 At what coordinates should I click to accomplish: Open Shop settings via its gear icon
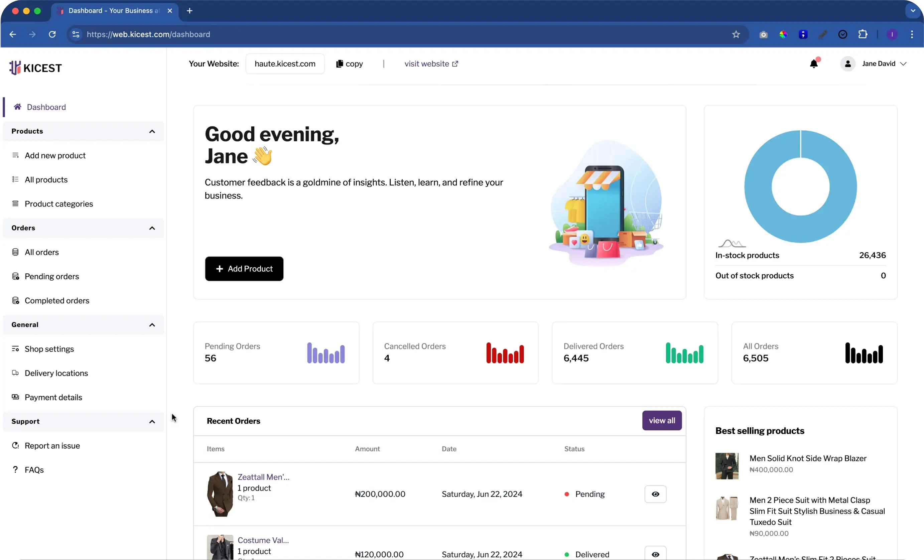(15, 348)
